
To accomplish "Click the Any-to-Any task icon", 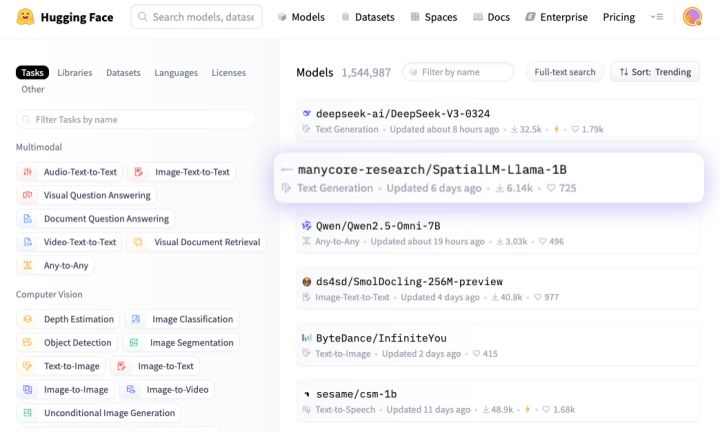I will 28,265.
